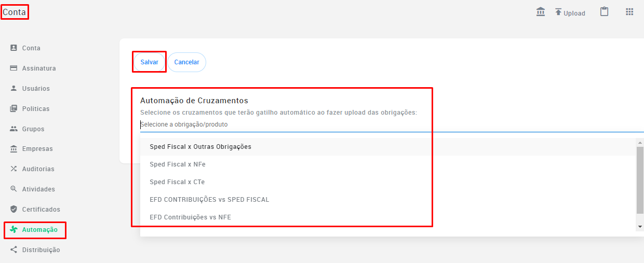Click the clipboard icon in header

pos(604,12)
